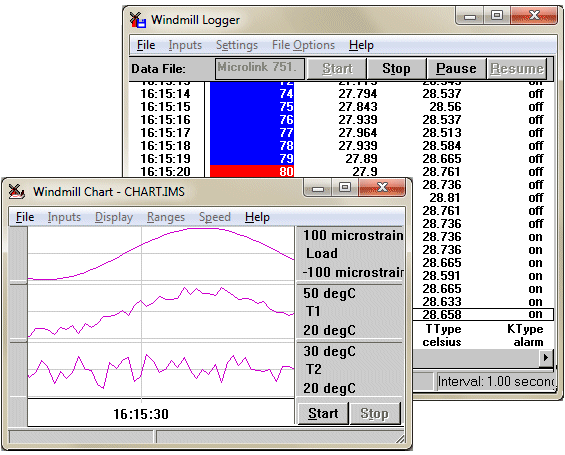Minimize the Windmill Chart window
Image resolution: width=565 pixels, height=455 pixels.
(x=317, y=188)
